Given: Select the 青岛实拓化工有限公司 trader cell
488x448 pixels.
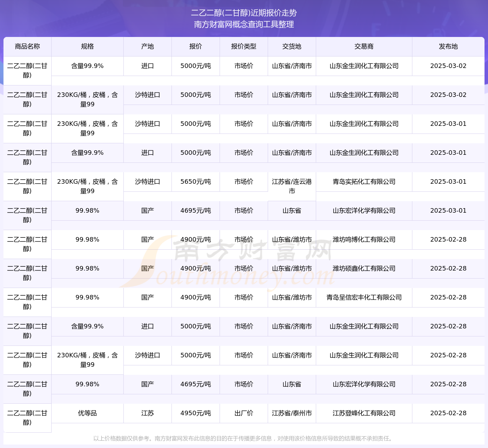Looking at the screenshot, I should tap(364, 182).
